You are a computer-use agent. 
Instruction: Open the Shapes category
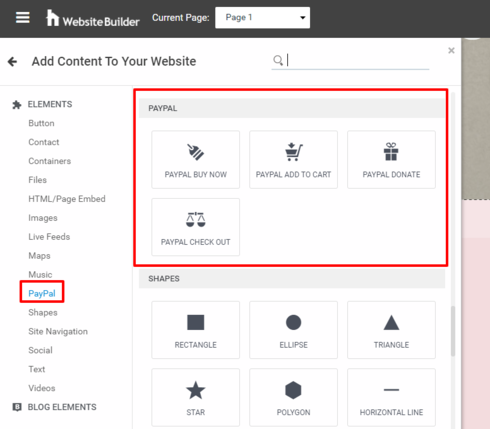coord(43,313)
